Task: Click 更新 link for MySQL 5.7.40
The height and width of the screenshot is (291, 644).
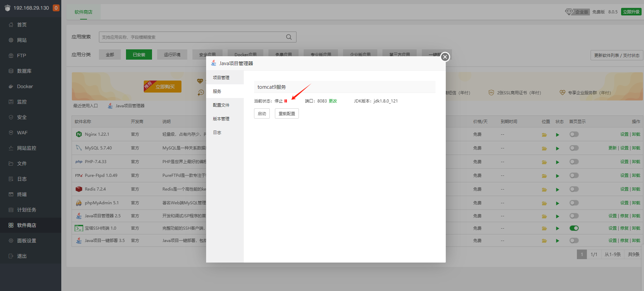Action: (x=613, y=148)
